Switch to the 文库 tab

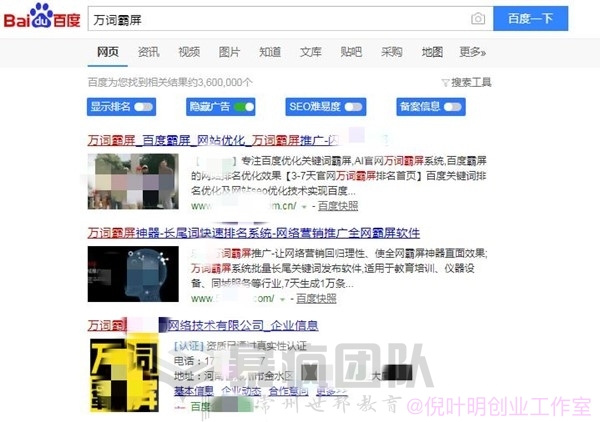click(310, 52)
